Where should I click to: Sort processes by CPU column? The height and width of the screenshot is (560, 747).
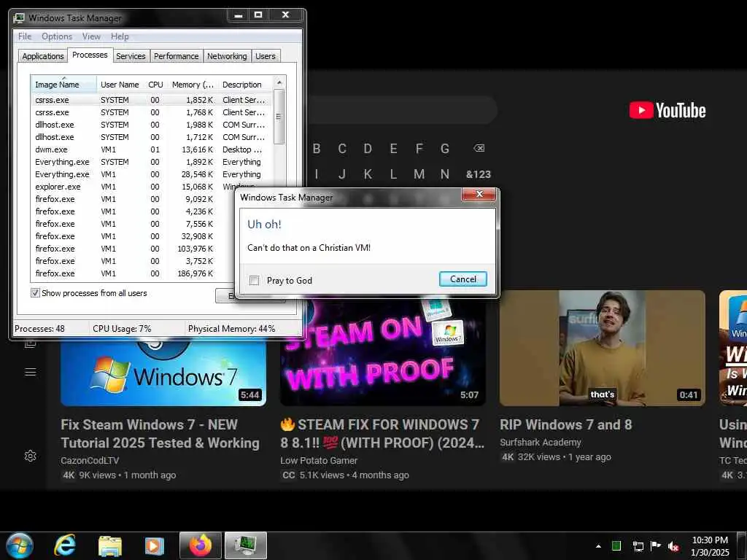coord(156,85)
